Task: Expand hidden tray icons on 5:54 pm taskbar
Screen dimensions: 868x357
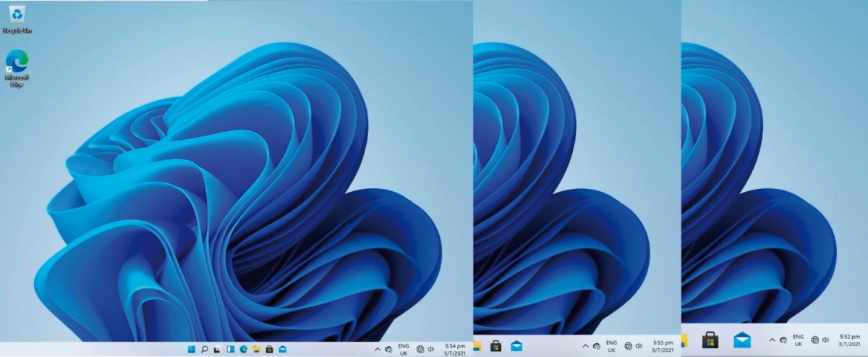Action: tap(377, 349)
